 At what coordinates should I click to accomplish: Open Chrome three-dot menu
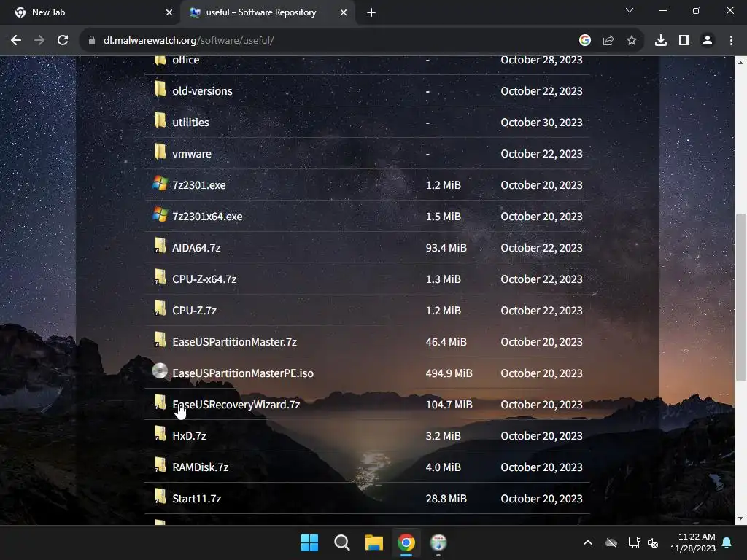coord(731,41)
